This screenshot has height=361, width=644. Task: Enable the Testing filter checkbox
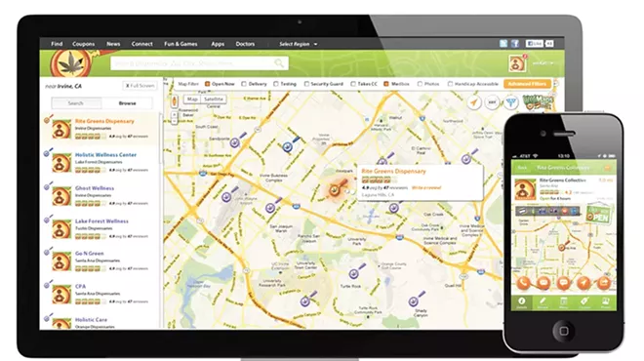(276, 84)
